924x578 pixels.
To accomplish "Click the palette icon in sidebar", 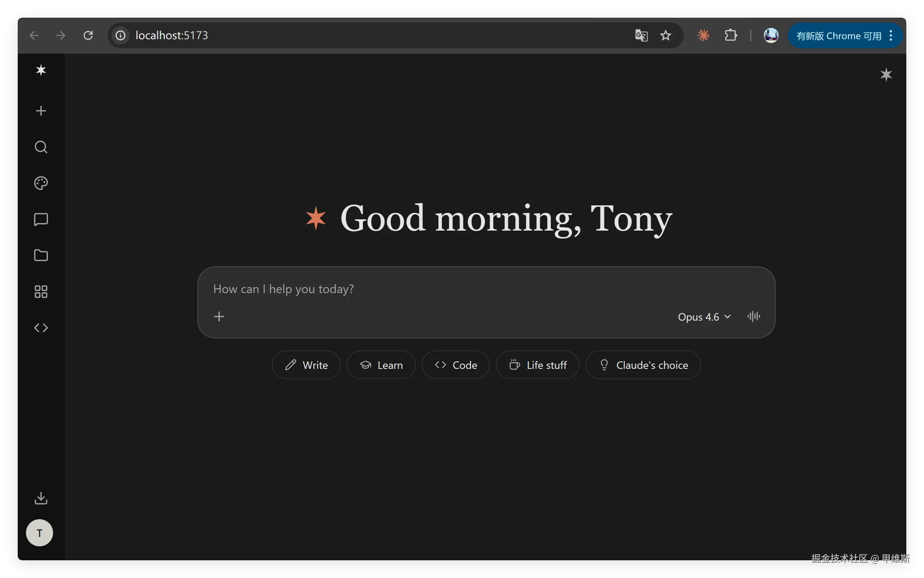I will click(41, 183).
